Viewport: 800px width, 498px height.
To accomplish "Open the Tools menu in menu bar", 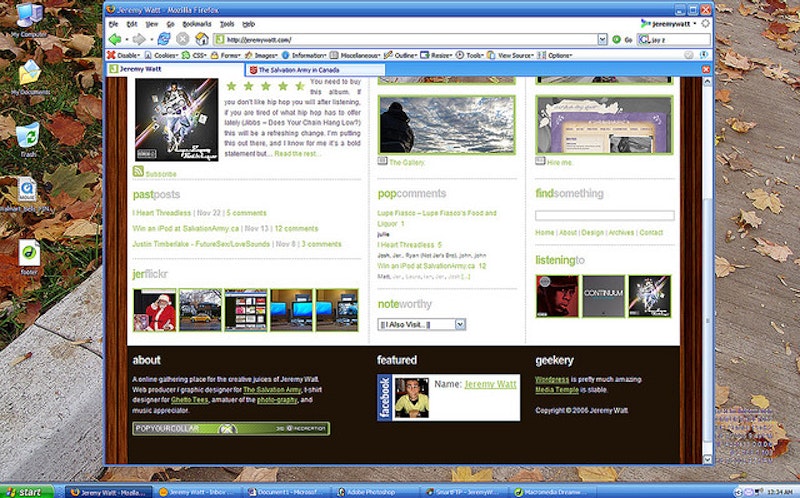I will 227,22.
